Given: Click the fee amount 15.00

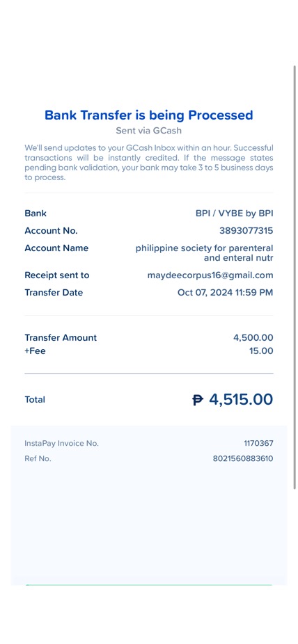Looking at the screenshot, I should tap(261, 351).
